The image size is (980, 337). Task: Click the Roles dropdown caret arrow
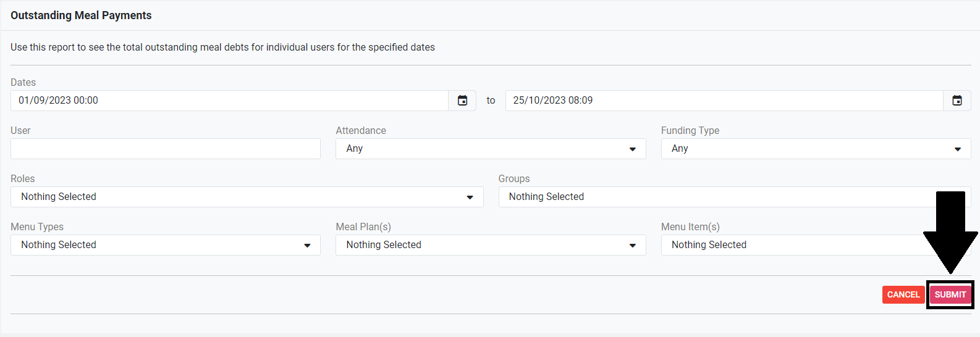470,198
